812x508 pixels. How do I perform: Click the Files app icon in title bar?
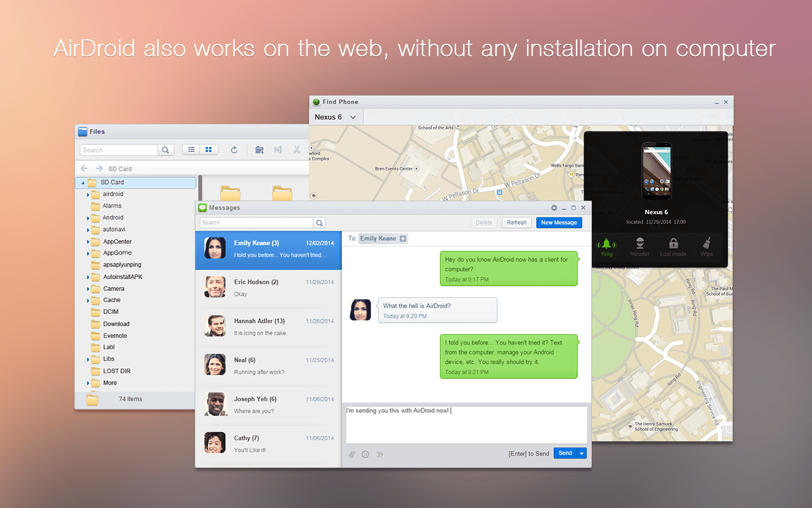[x=82, y=131]
